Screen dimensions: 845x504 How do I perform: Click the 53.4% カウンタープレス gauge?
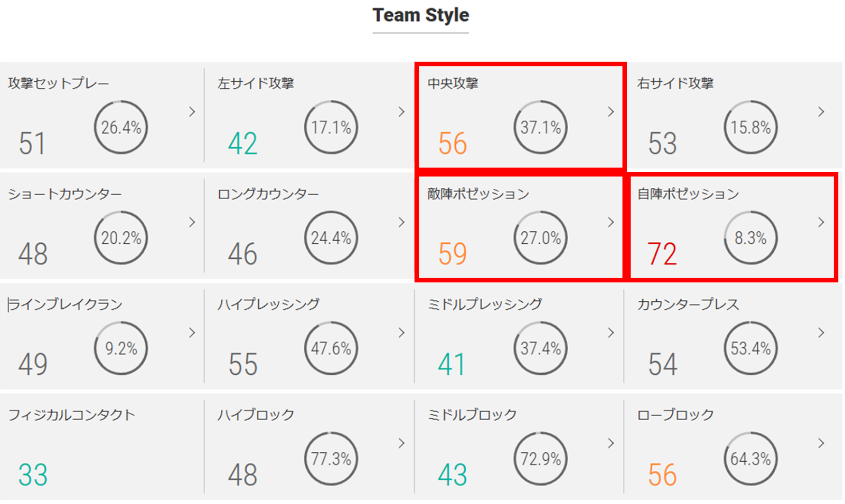click(x=750, y=348)
